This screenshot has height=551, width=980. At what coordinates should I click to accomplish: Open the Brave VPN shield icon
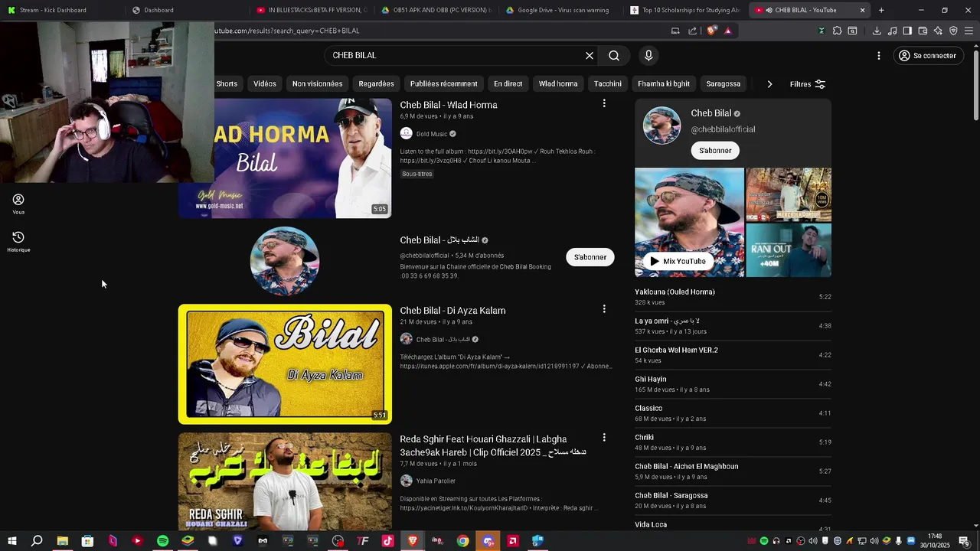click(953, 31)
